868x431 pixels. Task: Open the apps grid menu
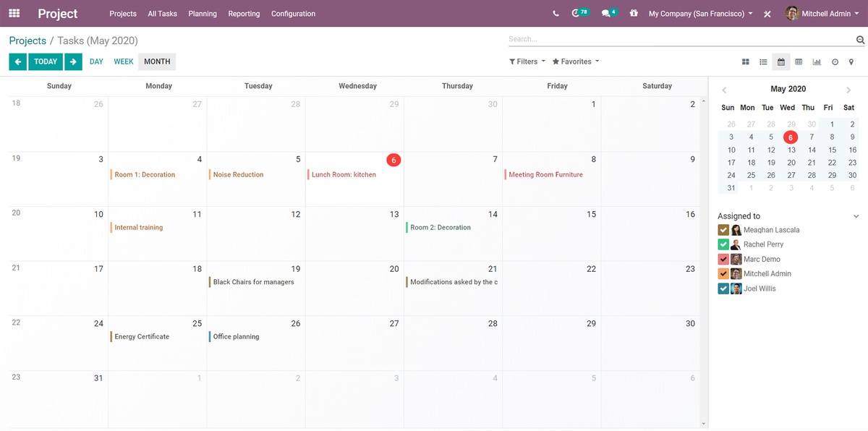point(14,13)
